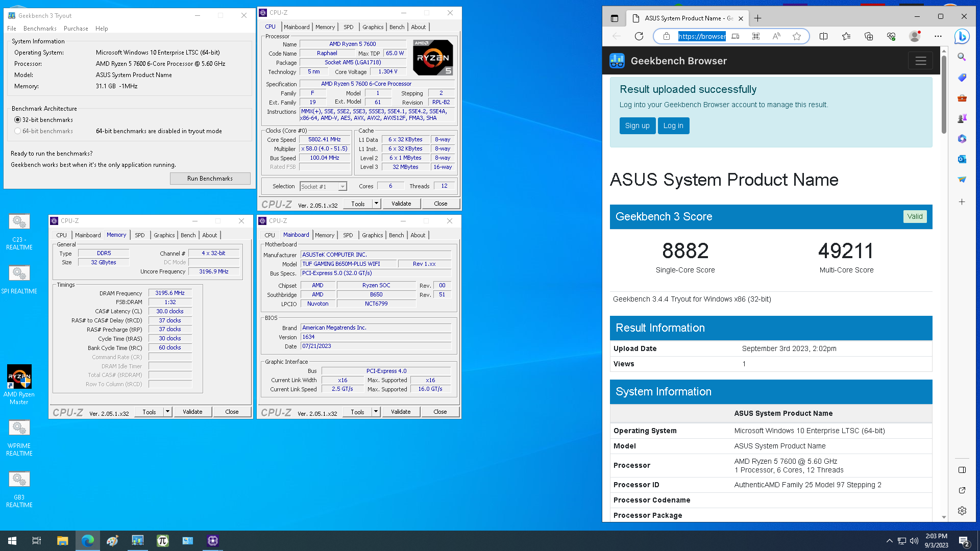Click Log in button on Geekbench Browser
The height and width of the screenshot is (551, 980).
coord(673,126)
